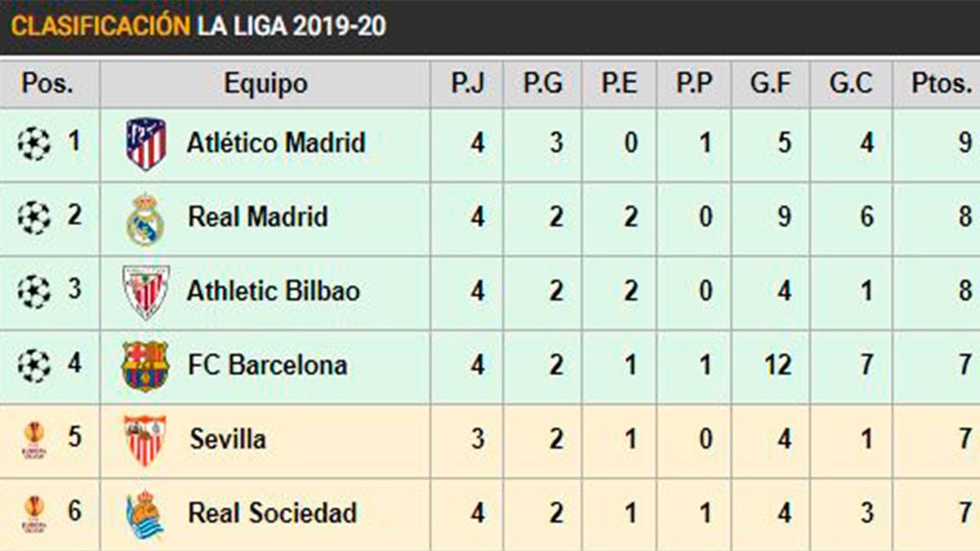
Task: Click the Athletic Bilbao team name
Action: point(273,291)
